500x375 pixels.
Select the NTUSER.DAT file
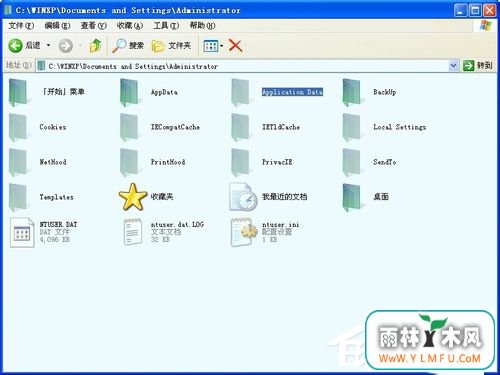tap(44, 232)
